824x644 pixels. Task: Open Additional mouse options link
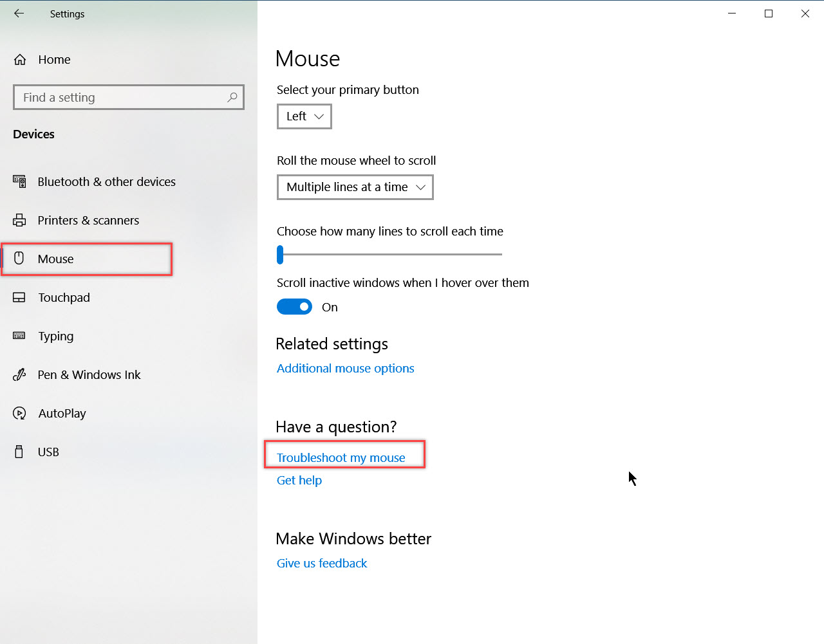tap(346, 369)
